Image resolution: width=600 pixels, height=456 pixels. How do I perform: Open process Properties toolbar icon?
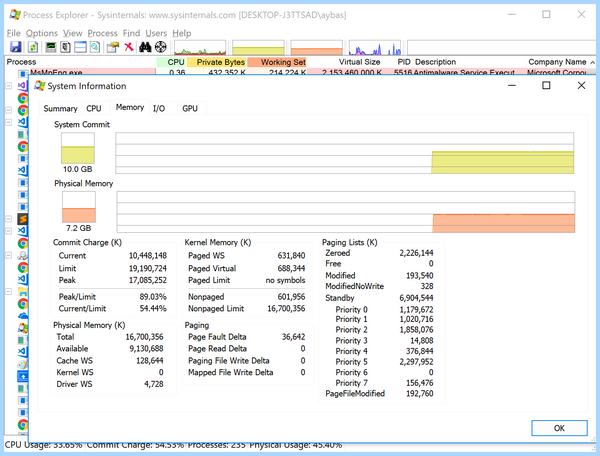112,47
